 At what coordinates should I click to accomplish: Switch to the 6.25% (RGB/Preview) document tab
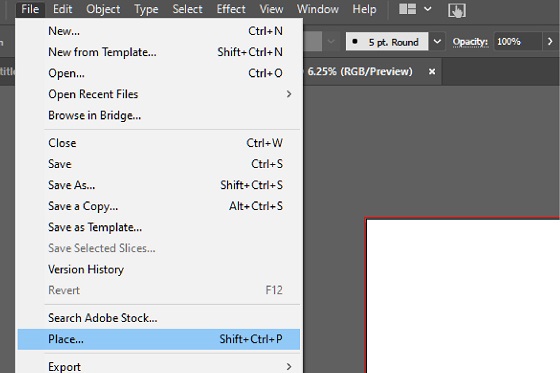point(360,71)
